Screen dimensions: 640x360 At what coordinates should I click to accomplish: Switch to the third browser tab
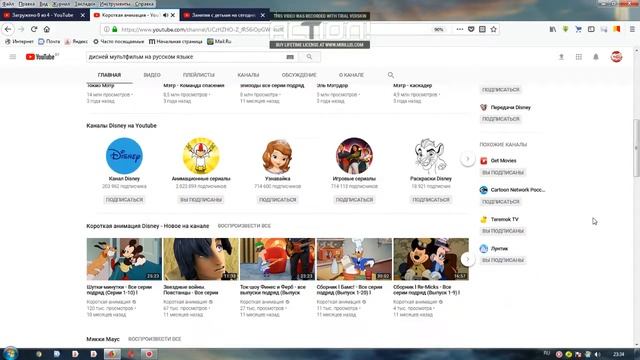click(223, 15)
